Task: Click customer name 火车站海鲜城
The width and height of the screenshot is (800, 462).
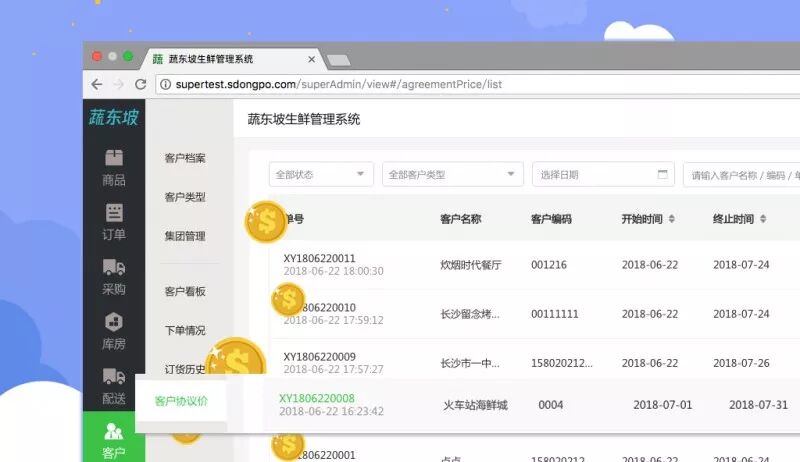Action: pos(475,405)
